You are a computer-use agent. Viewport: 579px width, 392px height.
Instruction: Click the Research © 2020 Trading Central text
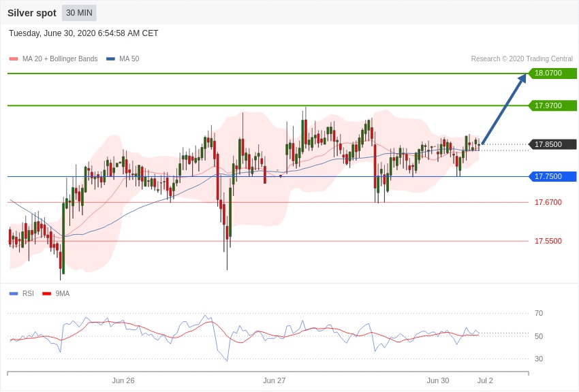pos(522,59)
